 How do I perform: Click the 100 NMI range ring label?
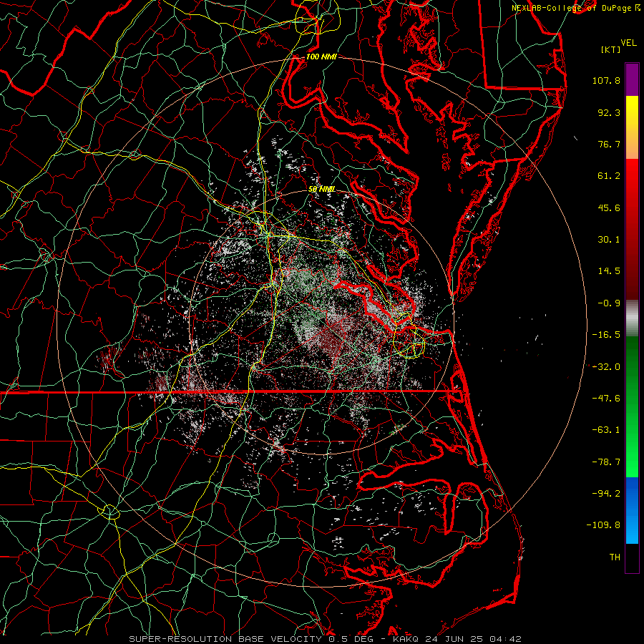(x=321, y=57)
